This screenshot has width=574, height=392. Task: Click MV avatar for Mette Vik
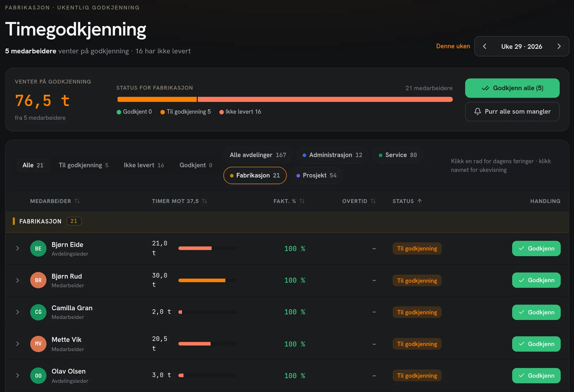pos(38,344)
